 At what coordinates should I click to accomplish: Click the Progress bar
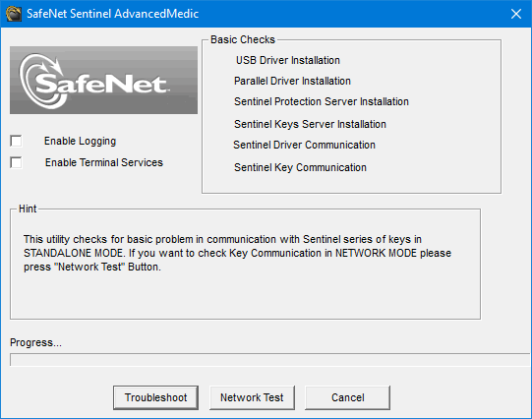269,360
